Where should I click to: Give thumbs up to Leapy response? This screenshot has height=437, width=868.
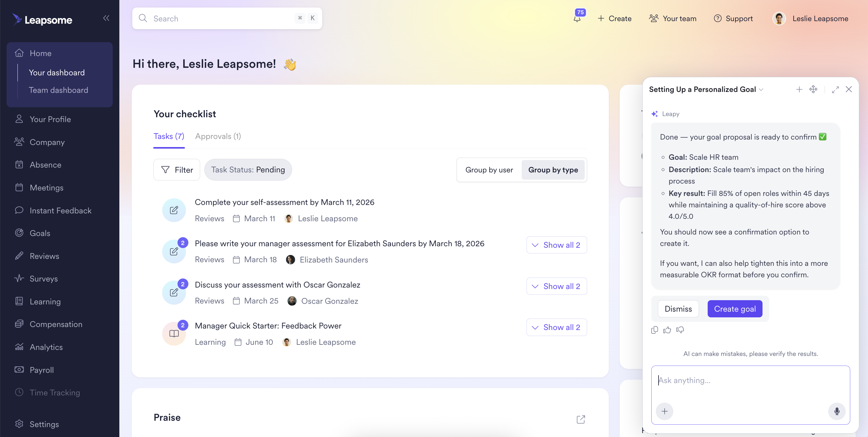coord(667,330)
